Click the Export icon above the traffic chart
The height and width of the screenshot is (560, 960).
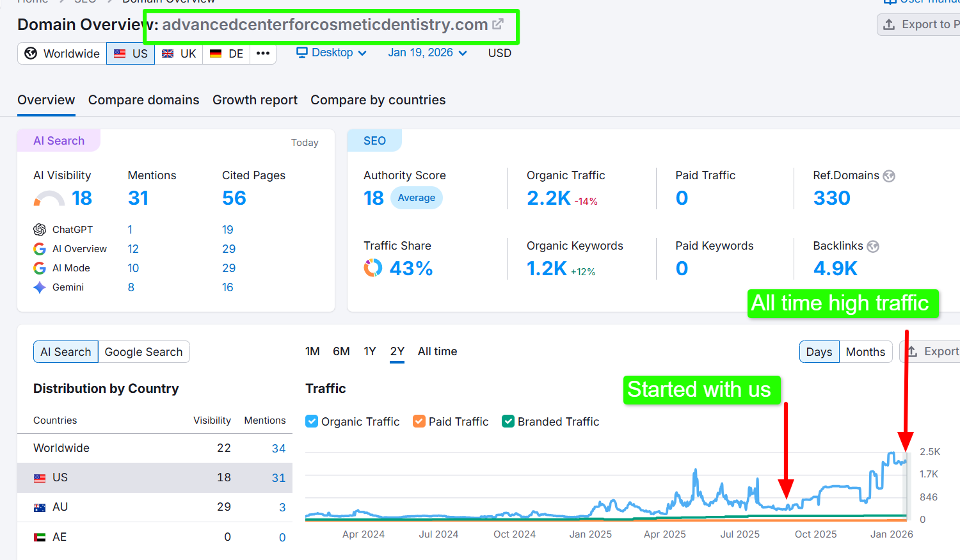(912, 351)
